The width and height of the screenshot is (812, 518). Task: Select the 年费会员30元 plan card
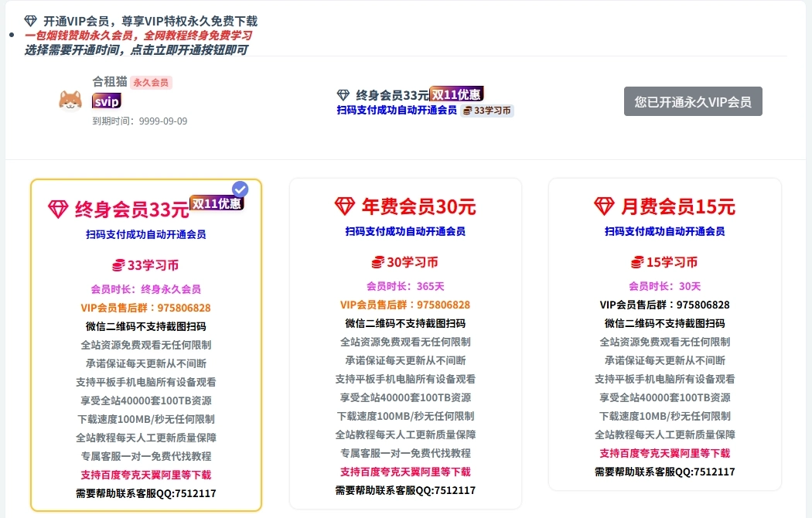pyautogui.click(x=405, y=343)
